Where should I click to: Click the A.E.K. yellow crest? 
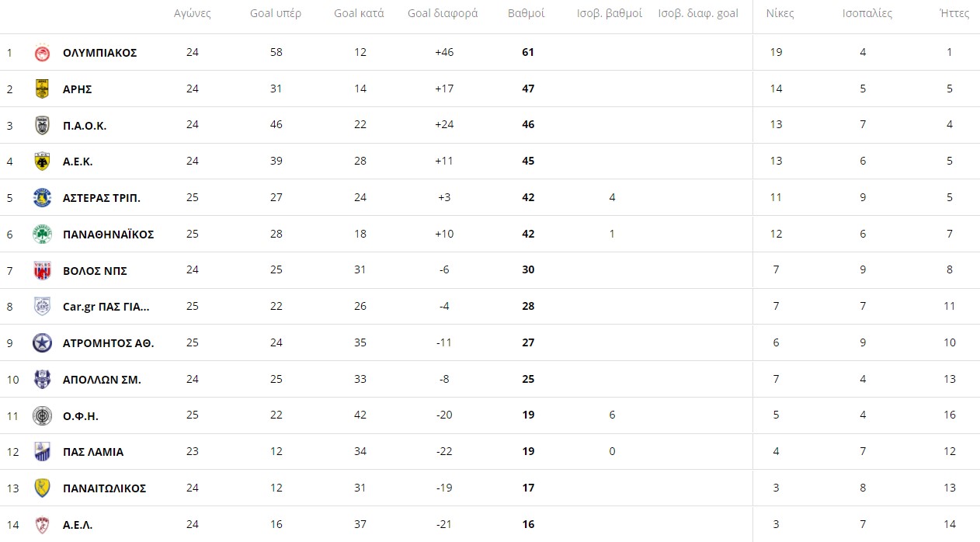coord(42,162)
